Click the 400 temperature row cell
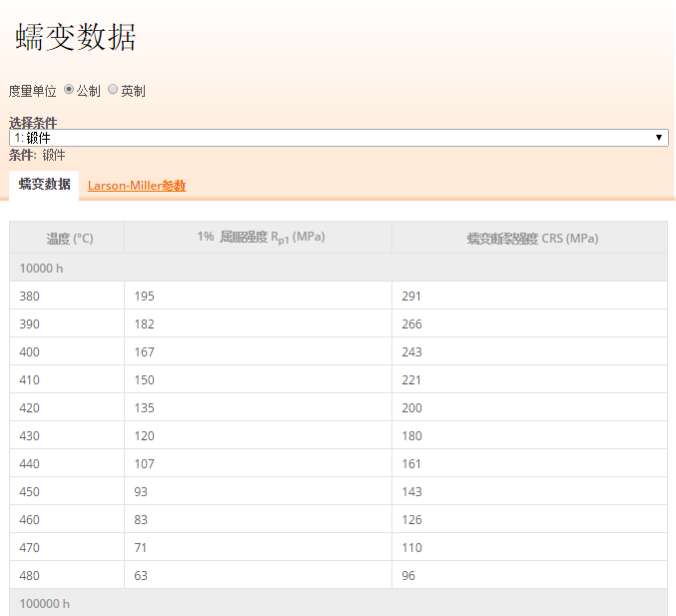The image size is (676, 616). tap(30, 351)
